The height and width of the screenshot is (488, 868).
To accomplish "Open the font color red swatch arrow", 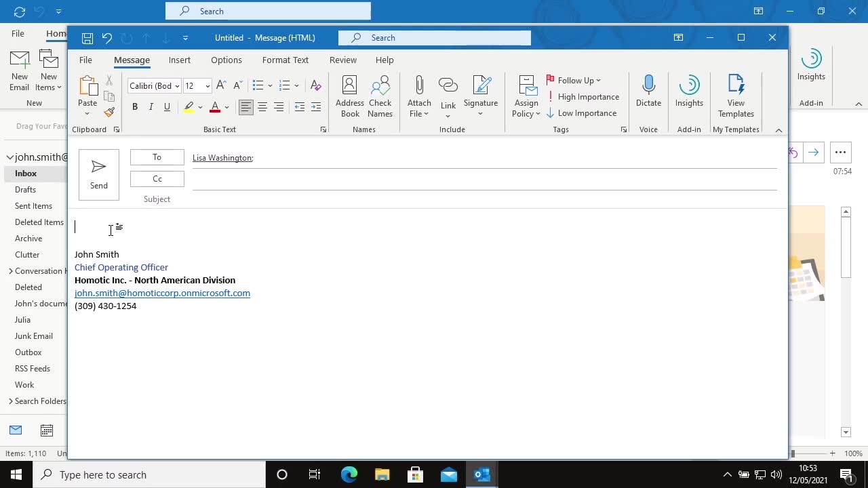I will (x=226, y=107).
